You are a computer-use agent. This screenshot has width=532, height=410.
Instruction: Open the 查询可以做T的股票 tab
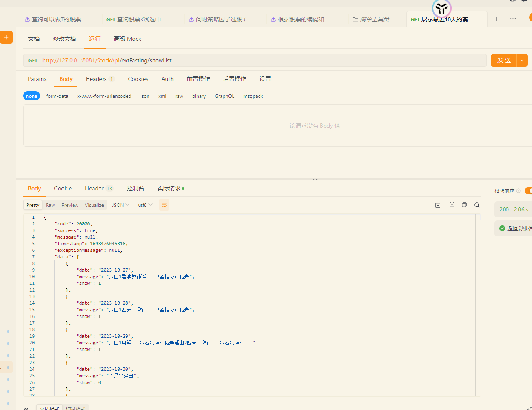point(55,19)
